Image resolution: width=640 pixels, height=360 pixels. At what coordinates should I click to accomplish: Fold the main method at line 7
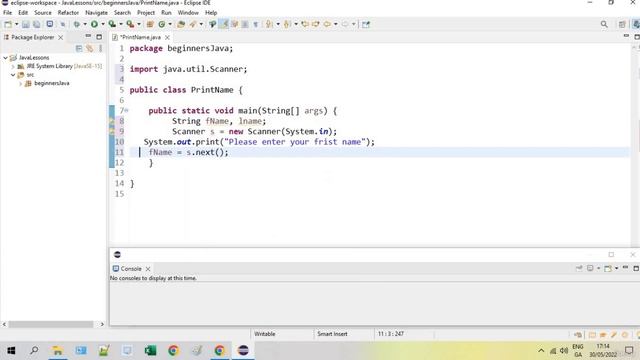point(127,110)
